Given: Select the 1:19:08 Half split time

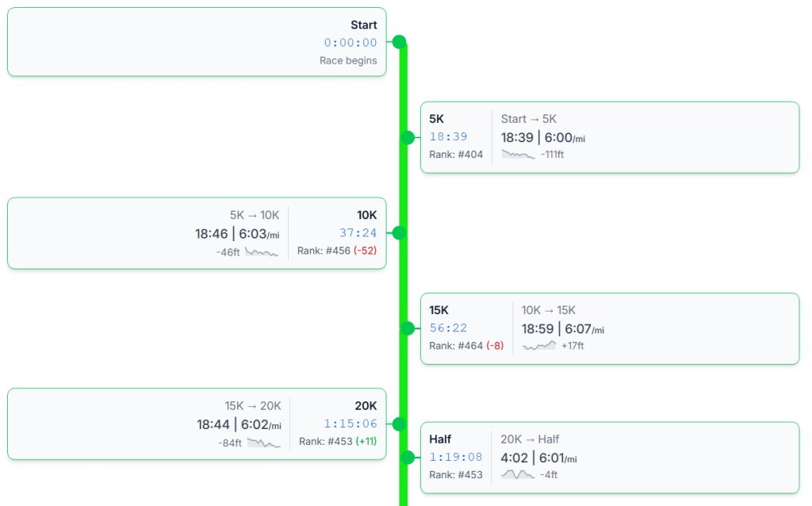Looking at the screenshot, I should point(456,457).
